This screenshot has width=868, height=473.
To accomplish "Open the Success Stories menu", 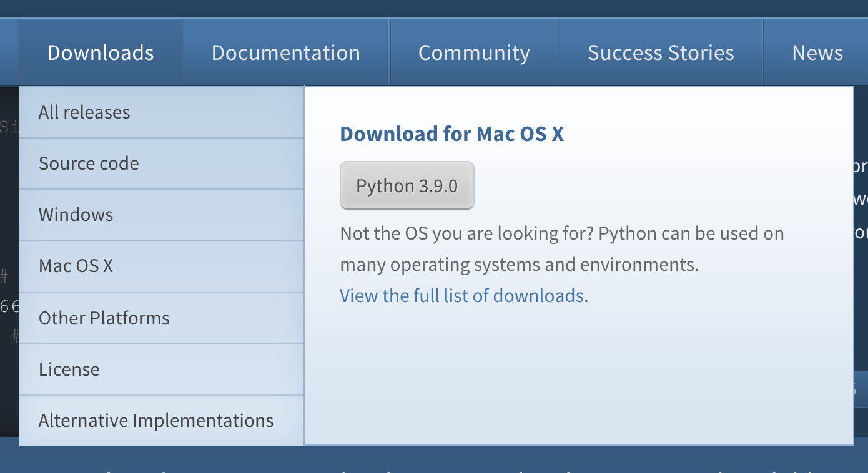I will tap(660, 52).
